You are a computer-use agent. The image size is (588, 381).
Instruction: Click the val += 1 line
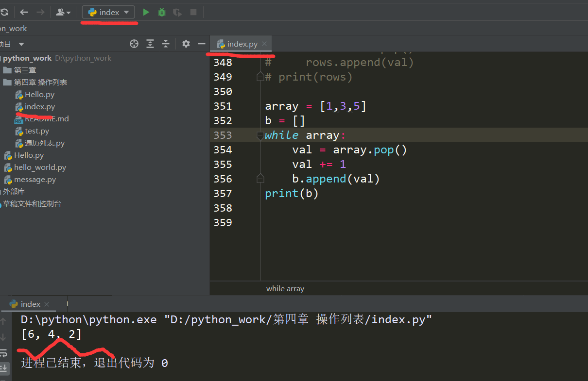(x=319, y=164)
